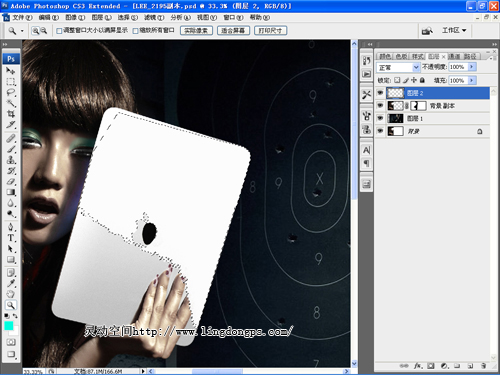Enable zoom all windows checkbox
Screen dimensions: 500x375
pos(135,31)
